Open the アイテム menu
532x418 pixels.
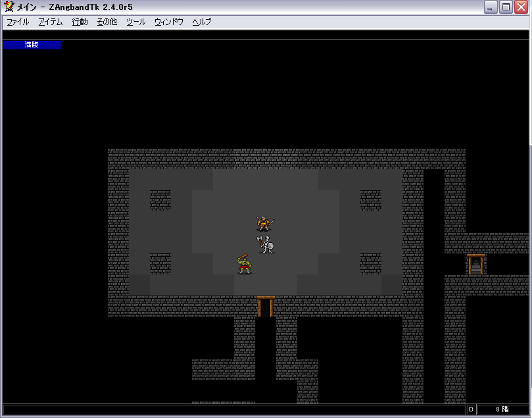tap(51, 22)
